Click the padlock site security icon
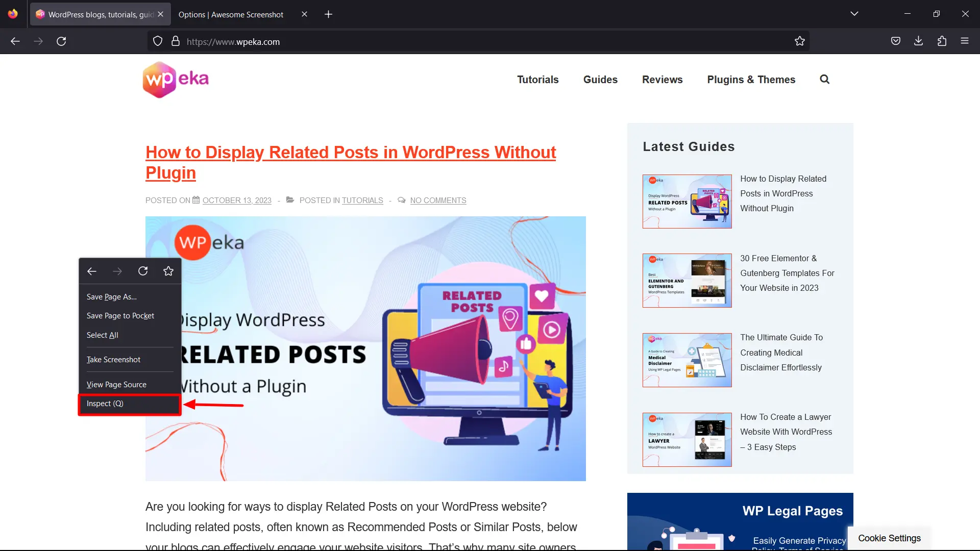 pyautogui.click(x=176, y=41)
